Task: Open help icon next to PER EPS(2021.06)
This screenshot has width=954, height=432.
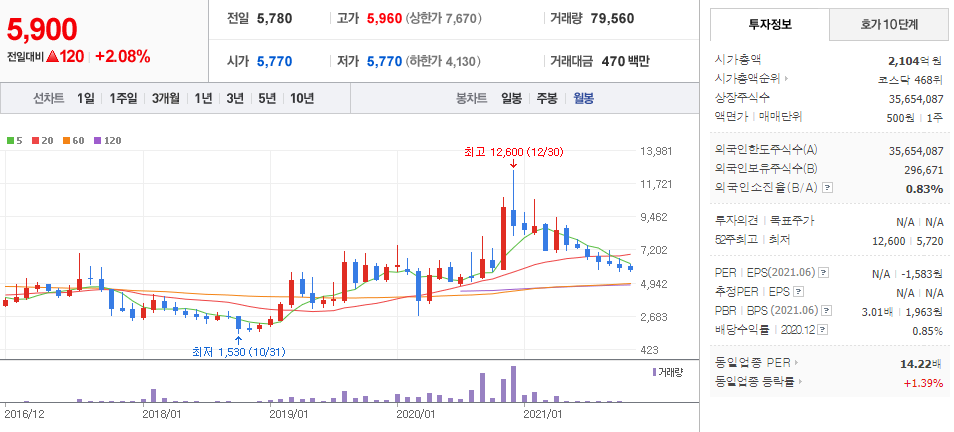Action: coord(823,273)
